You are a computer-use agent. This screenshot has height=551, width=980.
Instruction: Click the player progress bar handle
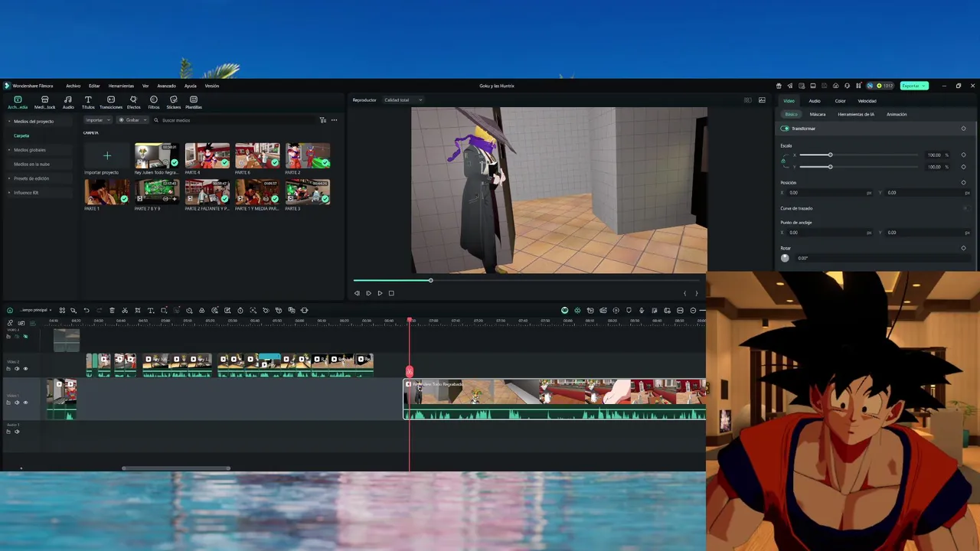[430, 281]
